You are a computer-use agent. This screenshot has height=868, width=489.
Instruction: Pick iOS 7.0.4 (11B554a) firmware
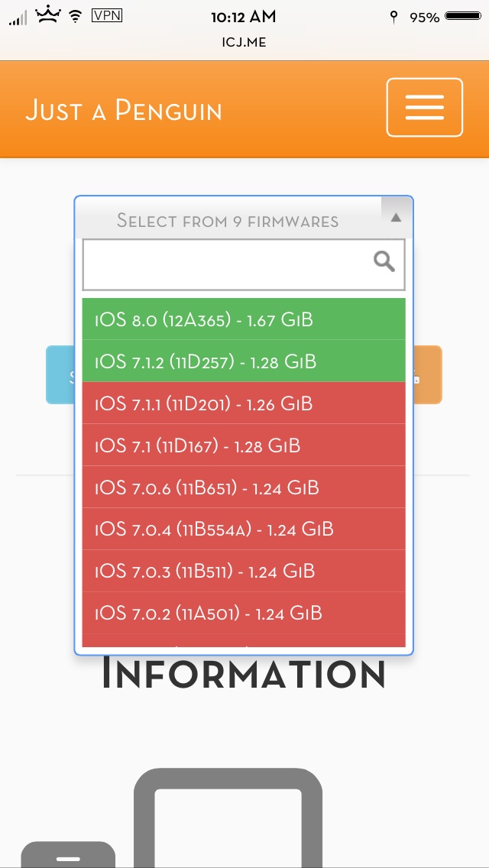coord(244,530)
